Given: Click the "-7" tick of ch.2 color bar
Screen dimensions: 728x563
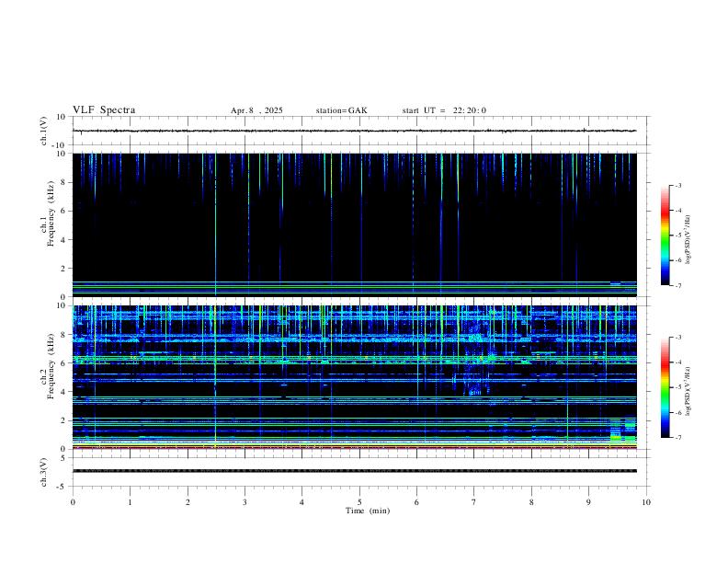Looking at the screenshot, I should 677,438.
